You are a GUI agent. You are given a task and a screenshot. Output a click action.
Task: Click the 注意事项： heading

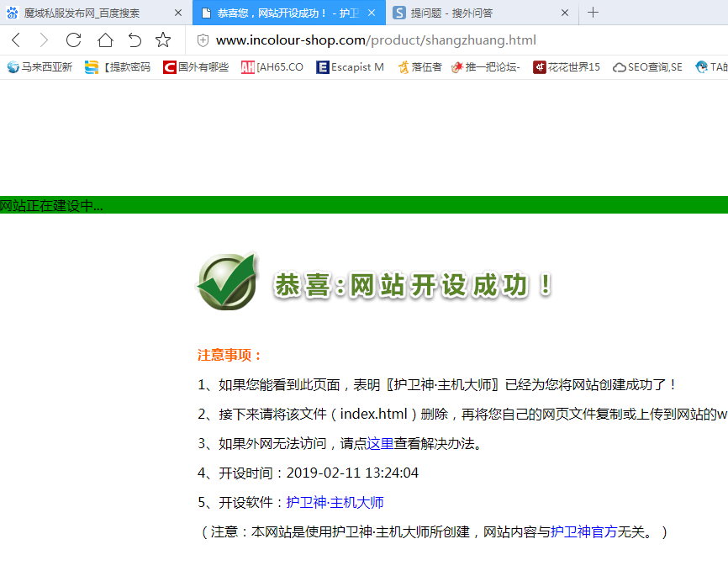tap(230, 356)
